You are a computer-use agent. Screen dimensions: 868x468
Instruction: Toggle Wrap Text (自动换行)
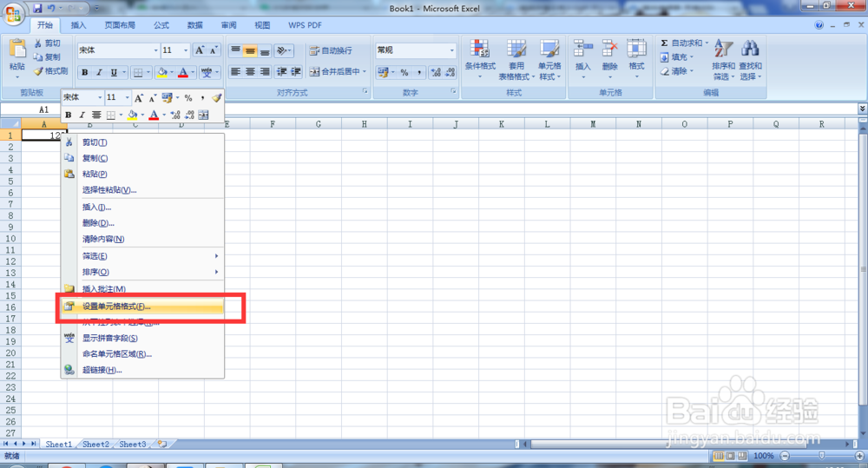click(331, 50)
